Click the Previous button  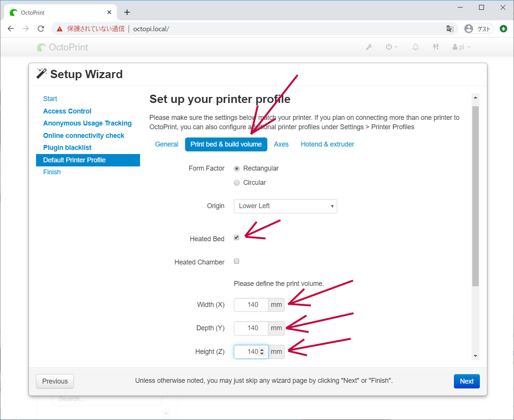click(x=55, y=381)
